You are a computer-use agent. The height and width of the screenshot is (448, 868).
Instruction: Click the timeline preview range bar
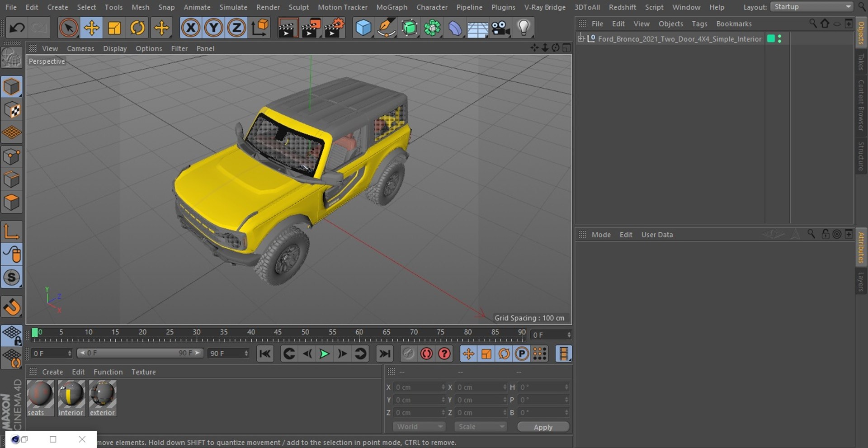pos(140,353)
